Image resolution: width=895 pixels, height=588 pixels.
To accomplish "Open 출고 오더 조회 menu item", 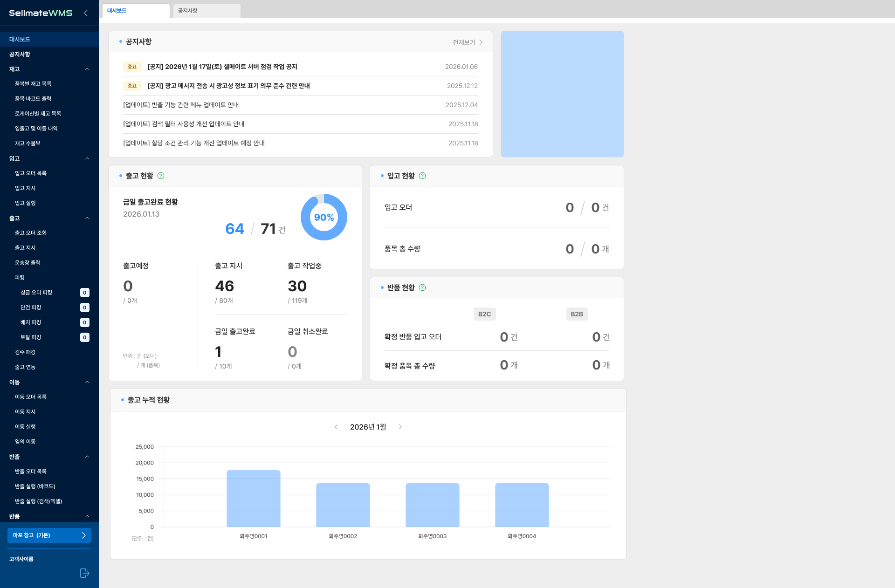I will point(31,233).
